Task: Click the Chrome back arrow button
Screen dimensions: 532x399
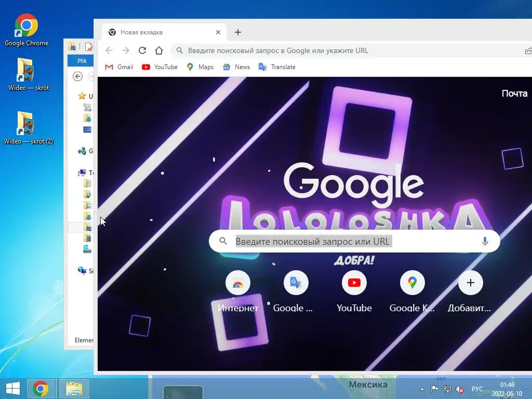Action: (x=109, y=50)
